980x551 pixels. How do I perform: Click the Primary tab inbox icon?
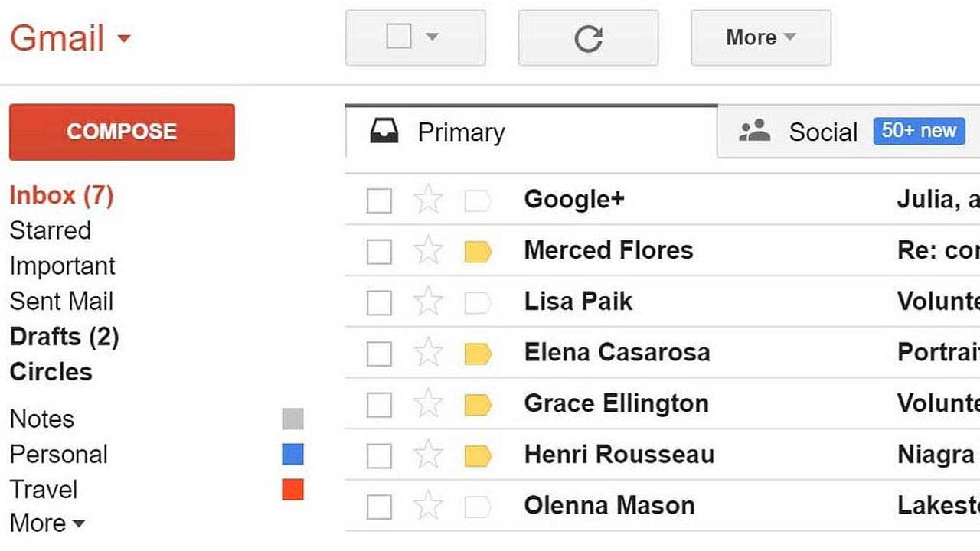[x=384, y=132]
